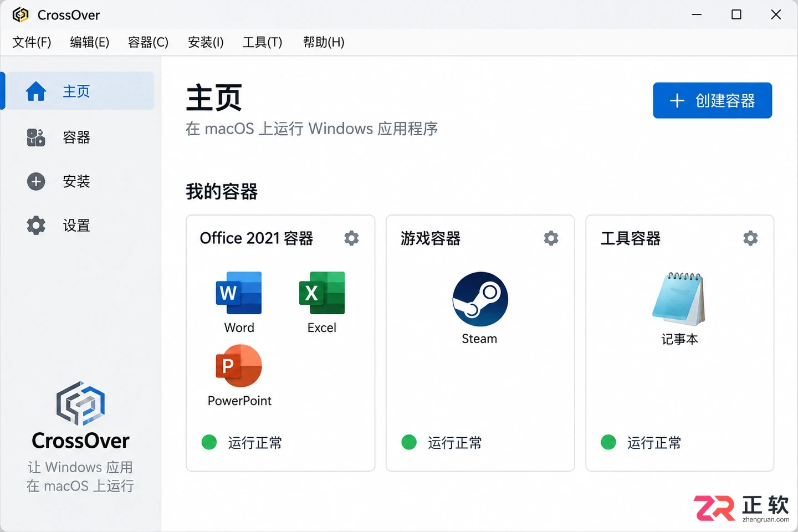This screenshot has width=798, height=532.
Task: Click the Office 2021 容器 card title
Action: (x=257, y=238)
